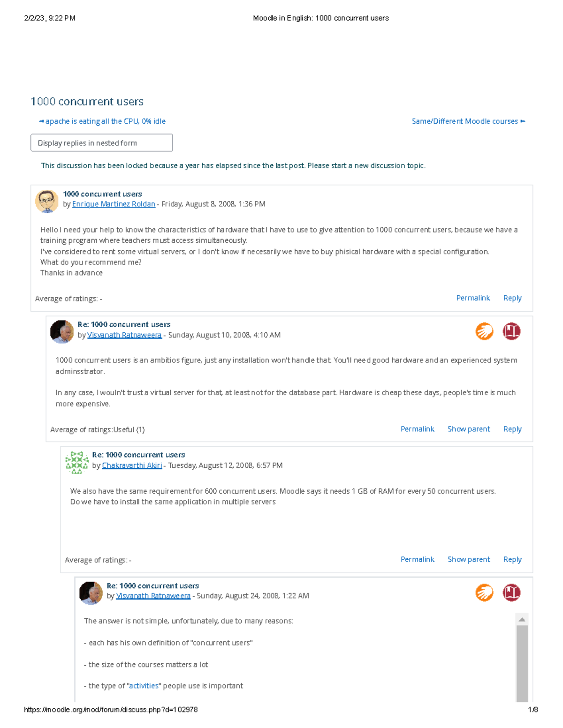Click Visvanath's photo avatar on the August 24 reply
Viewport: 563px width, 728px height.
[91, 593]
